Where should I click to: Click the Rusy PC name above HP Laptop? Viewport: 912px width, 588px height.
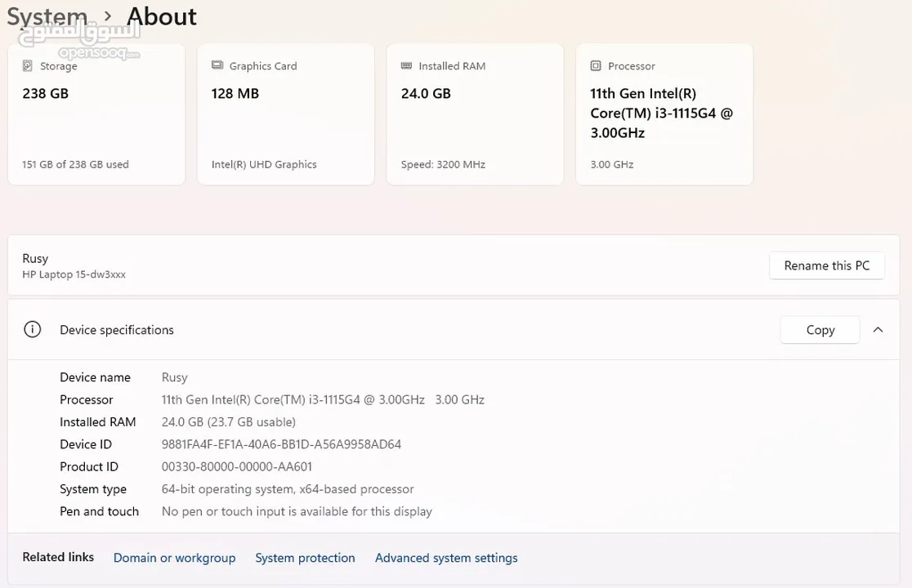tap(35, 259)
